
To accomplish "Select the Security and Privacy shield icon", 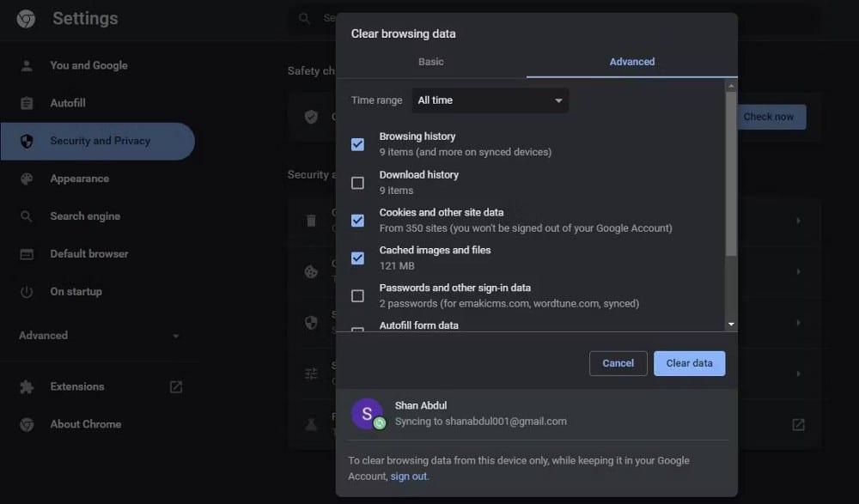I will [26, 141].
